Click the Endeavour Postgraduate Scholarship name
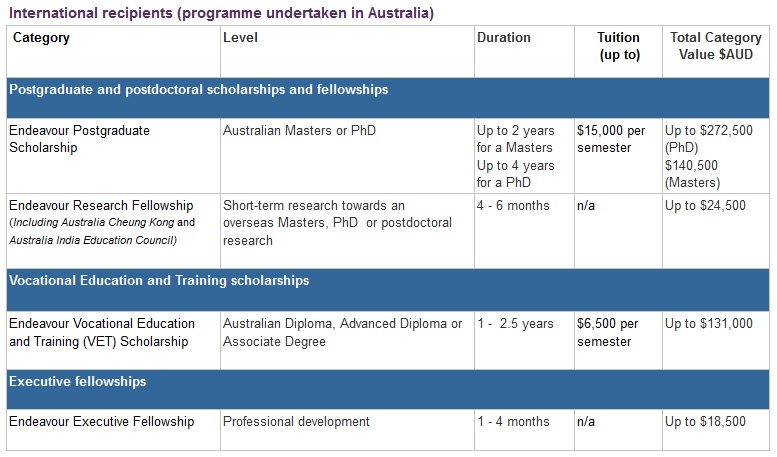The height and width of the screenshot is (457, 777). click(79, 139)
